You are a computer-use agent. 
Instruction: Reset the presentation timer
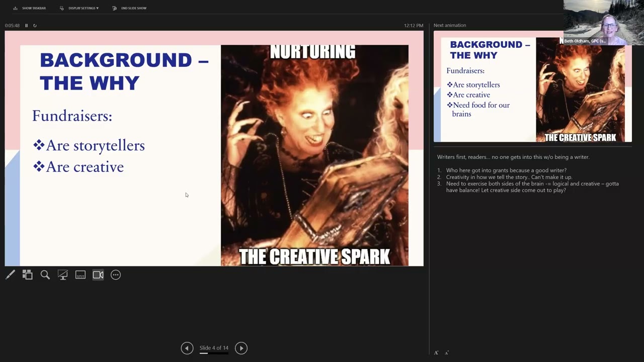(x=35, y=25)
